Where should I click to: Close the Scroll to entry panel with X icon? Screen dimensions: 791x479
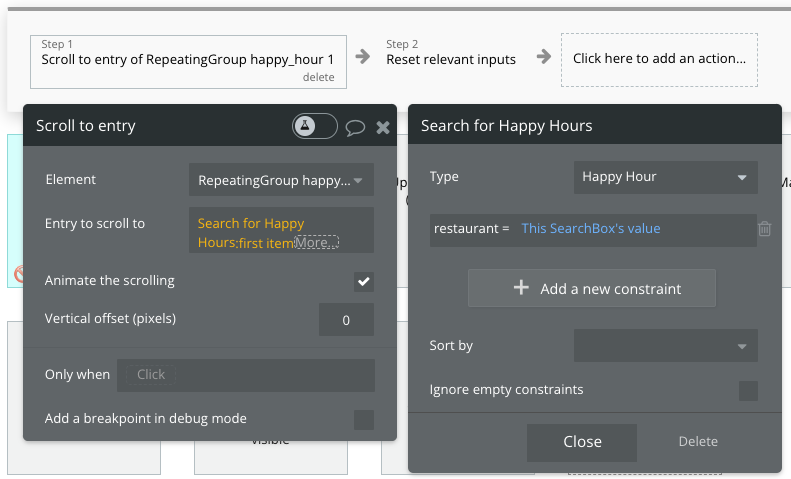click(383, 127)
